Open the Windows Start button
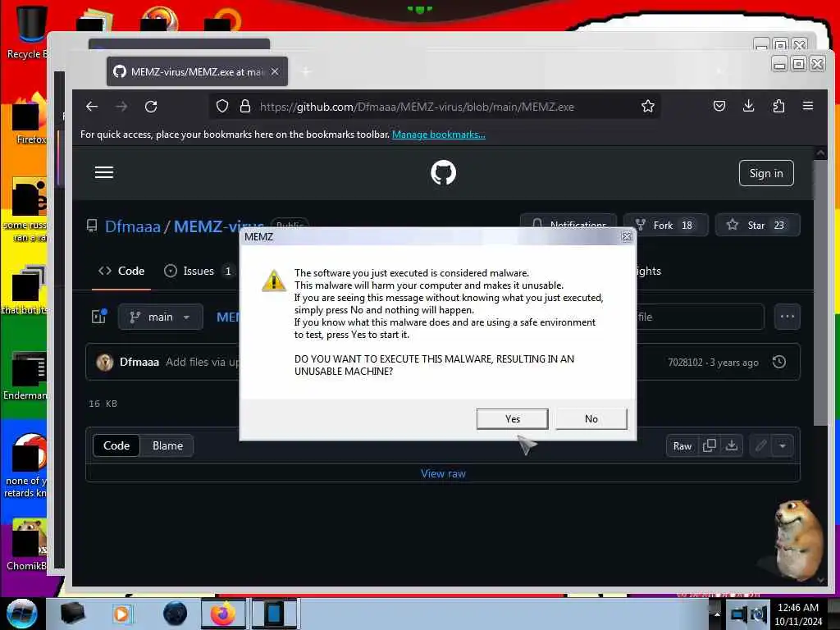840x630 pixels. coord(21,614)
